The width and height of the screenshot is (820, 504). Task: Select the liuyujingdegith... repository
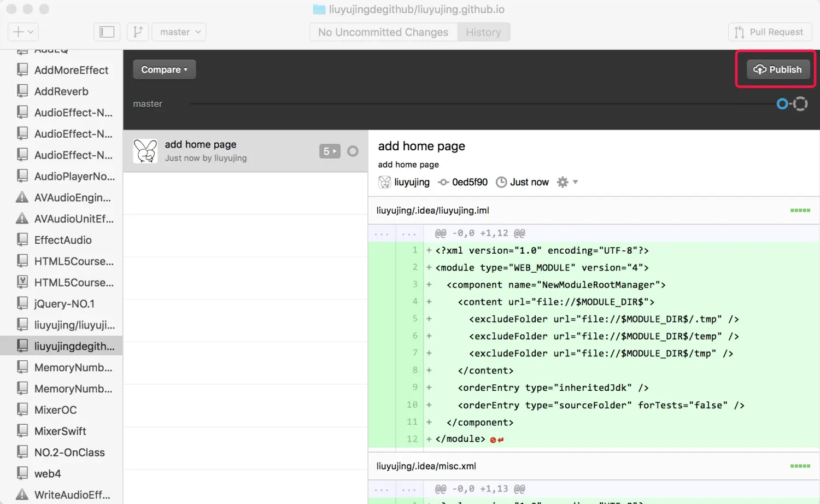(x=61, y=346)
